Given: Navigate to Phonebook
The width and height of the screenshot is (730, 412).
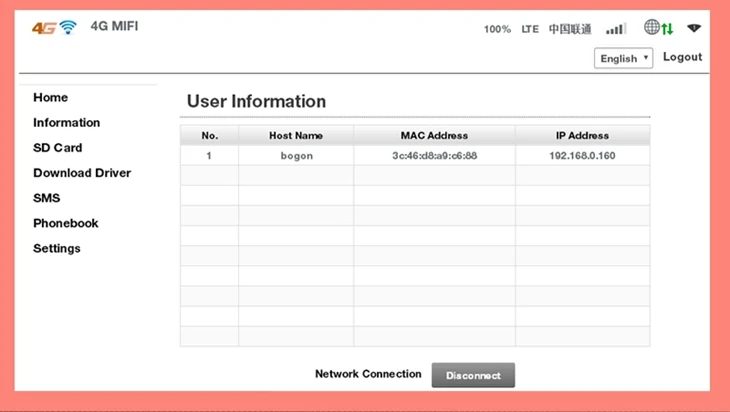Looking at the screenshot, I should (x=66, y=223).
